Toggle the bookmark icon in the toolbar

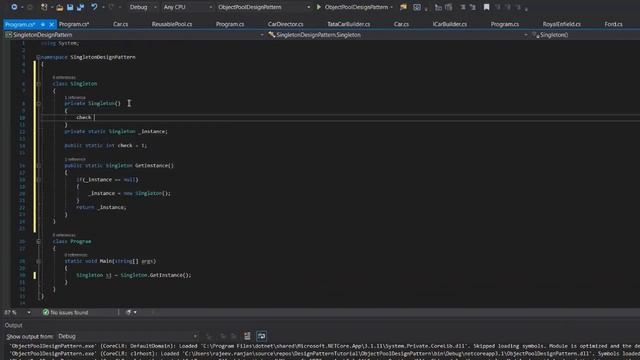tap(486, 7)
